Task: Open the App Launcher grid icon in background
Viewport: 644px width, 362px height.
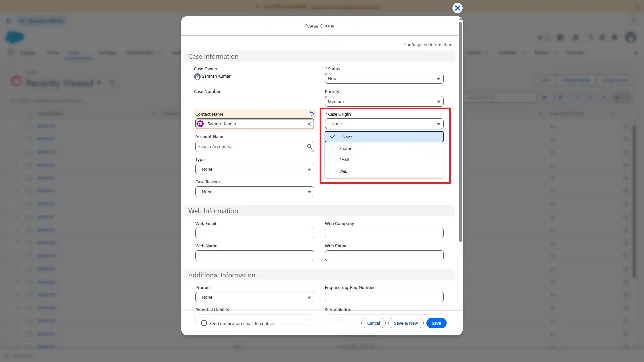Action: click(11, 53)
